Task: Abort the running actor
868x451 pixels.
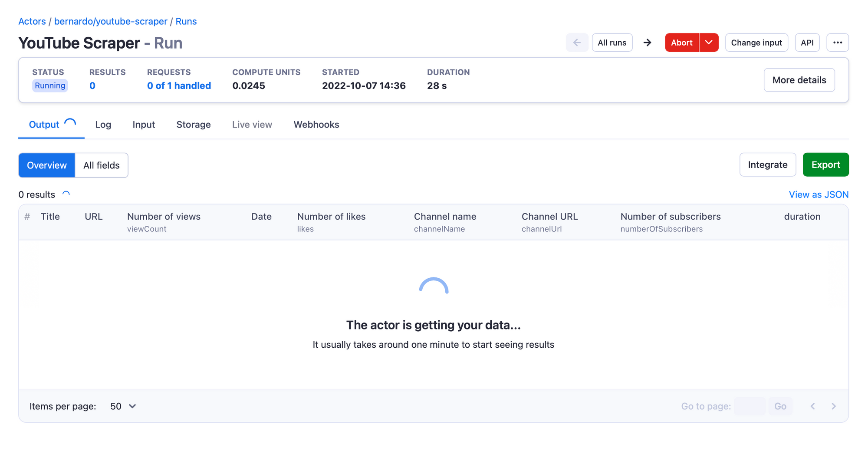Action: click(682, 43)
